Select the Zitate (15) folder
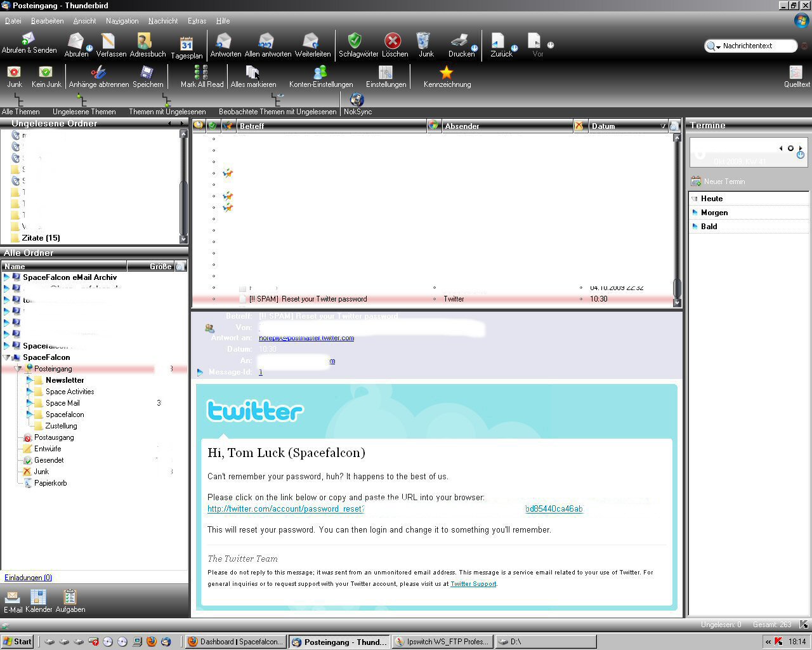This screenshot has width=812, height=650. (x=41, y=238)
